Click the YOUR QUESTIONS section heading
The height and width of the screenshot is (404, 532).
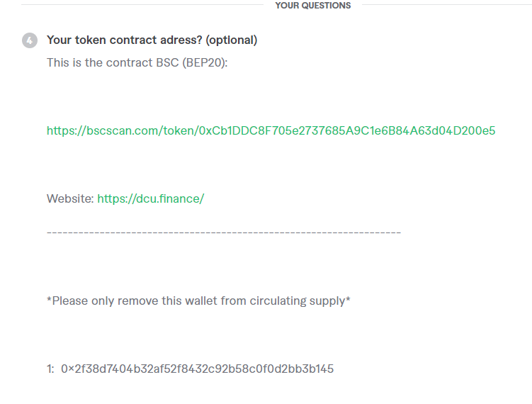pyautogui.click(x=312, y=6)
